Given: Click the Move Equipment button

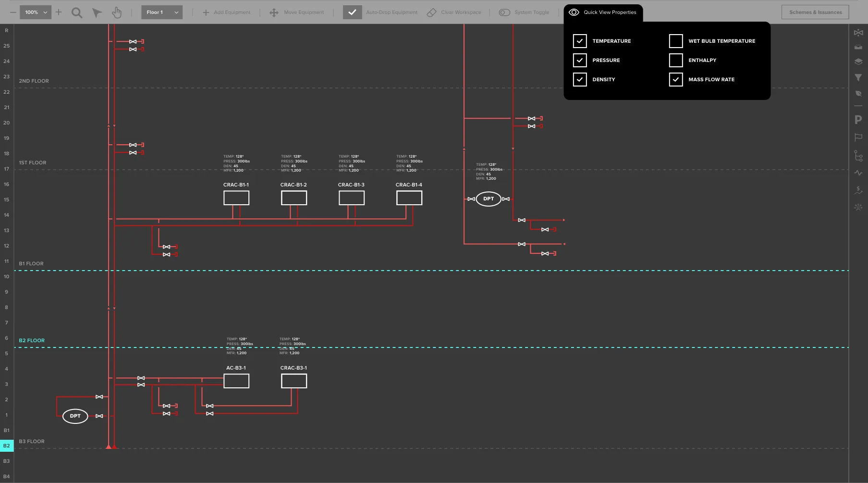Looking at the screenshot, I should 297,12.
